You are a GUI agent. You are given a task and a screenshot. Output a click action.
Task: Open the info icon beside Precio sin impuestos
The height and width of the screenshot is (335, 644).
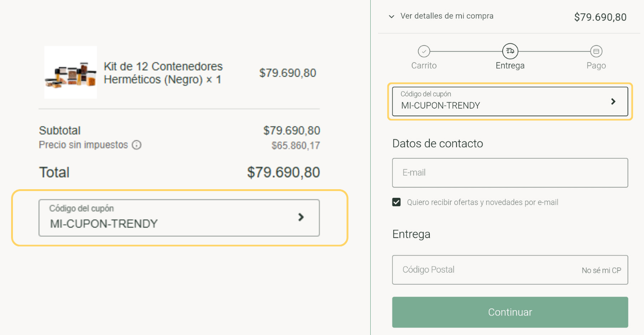point(137,145)
